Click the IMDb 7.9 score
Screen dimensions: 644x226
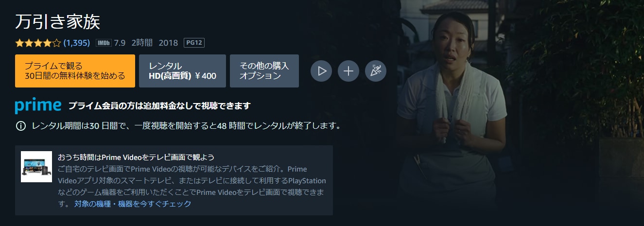[120, 43]
